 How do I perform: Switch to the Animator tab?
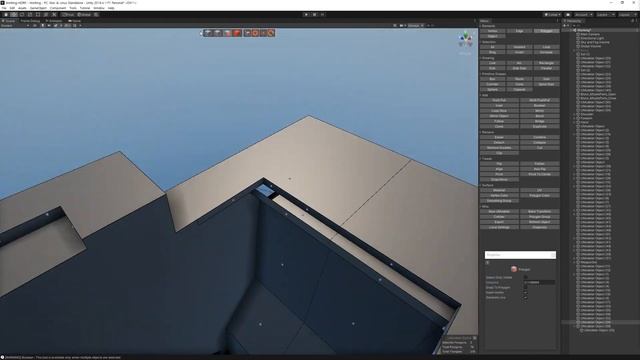tap(54, 21)
